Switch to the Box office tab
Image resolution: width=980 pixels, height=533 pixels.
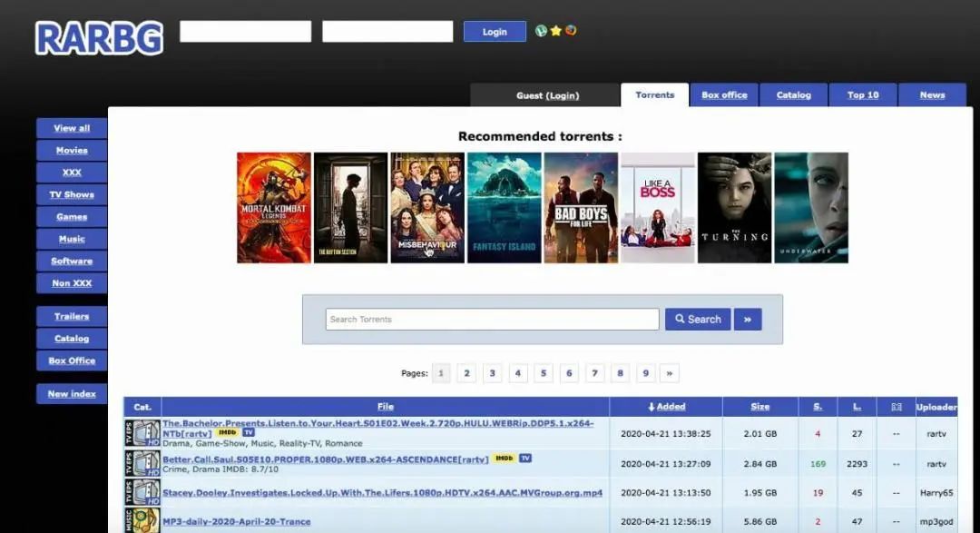pyautogui.click(x=724, y=95)
